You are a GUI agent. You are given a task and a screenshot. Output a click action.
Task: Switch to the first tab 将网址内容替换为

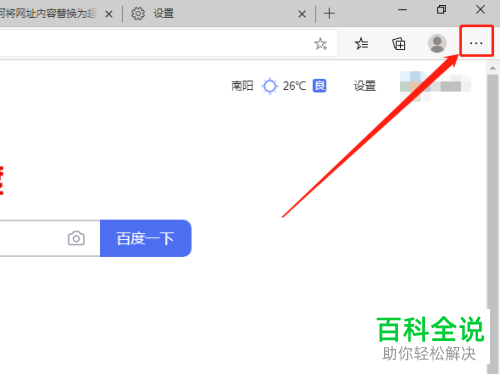(x=48, y=14)
